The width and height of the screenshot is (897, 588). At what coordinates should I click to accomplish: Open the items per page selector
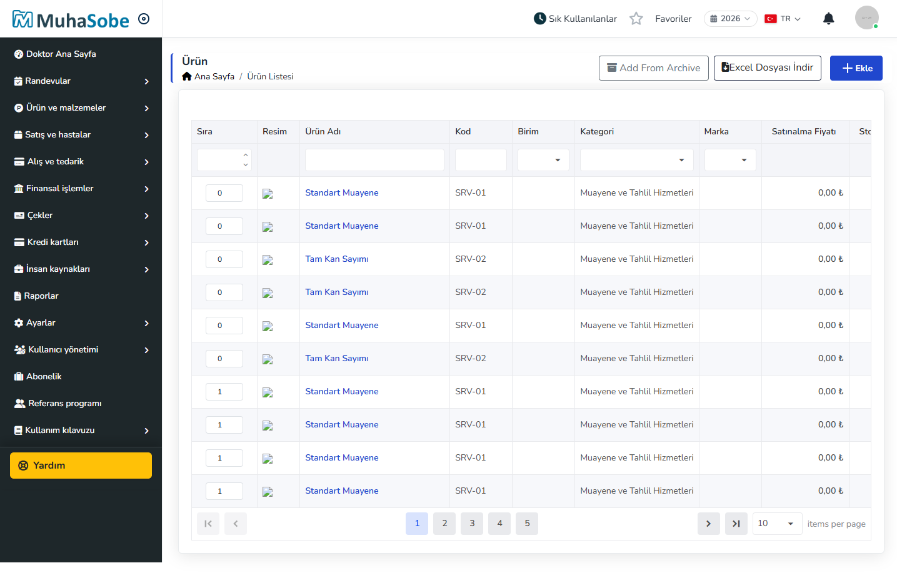pos(777,524)
